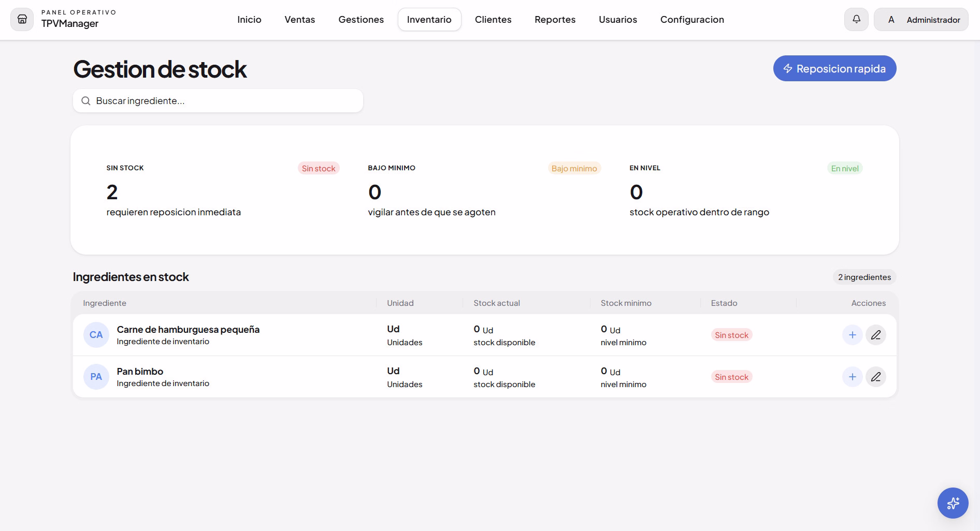Click the Gestion de stock heading
Image resolution: width=980 pixels, height=531 pixels.
(x=160, y=69)
